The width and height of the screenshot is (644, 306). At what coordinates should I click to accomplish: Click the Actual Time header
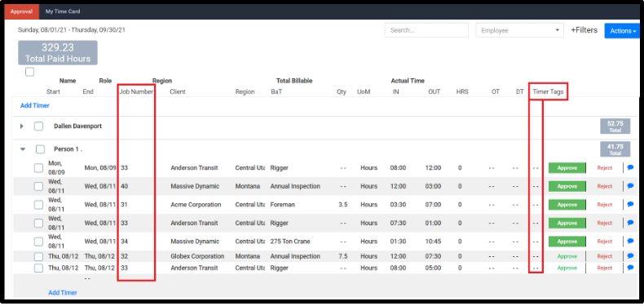coord(408,81)
